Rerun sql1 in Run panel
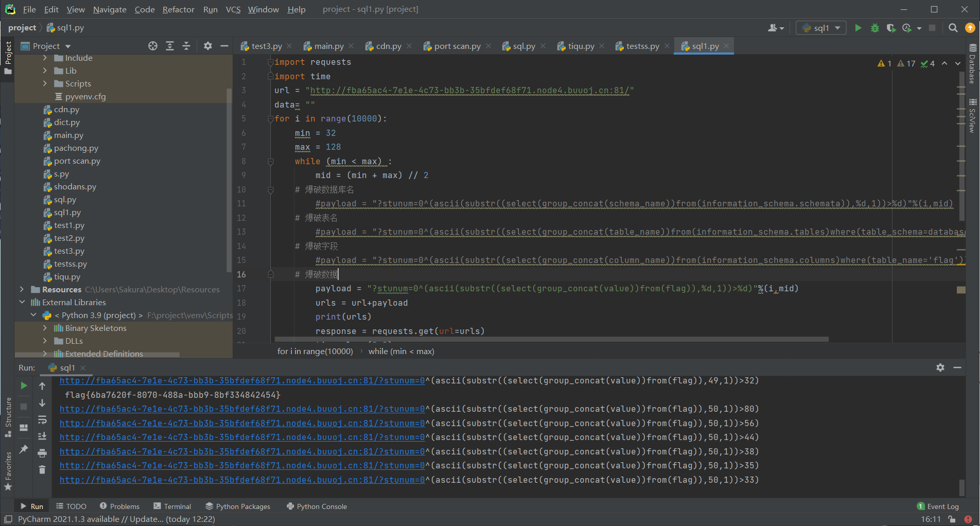 [x=24, y=385]
